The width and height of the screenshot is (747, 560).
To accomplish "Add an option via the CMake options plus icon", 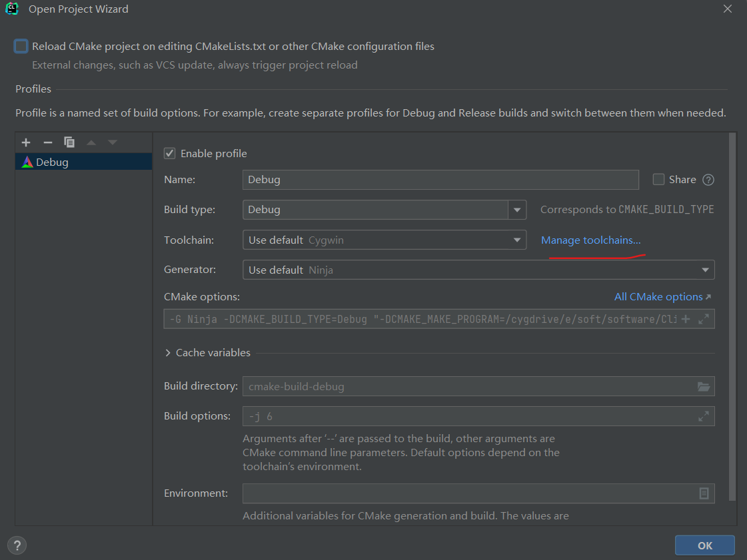I will (685, 320).
